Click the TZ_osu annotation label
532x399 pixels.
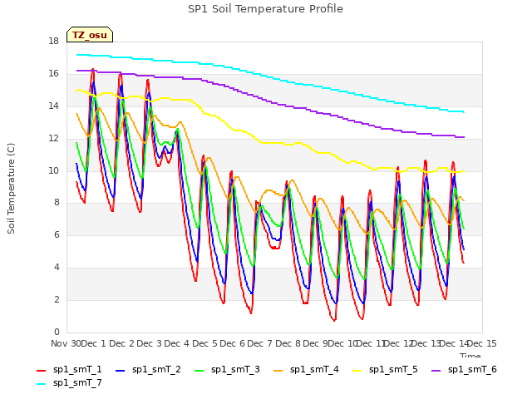click(90, 35)
